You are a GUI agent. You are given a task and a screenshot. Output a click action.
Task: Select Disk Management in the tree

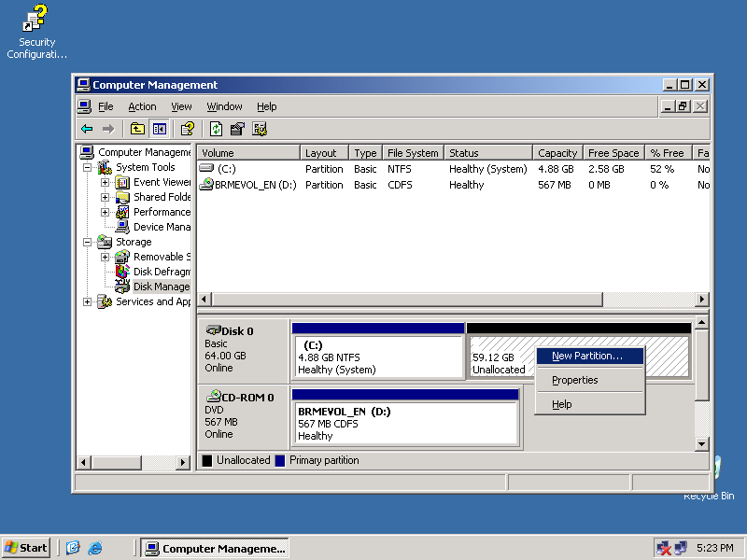tap(162, 287)
